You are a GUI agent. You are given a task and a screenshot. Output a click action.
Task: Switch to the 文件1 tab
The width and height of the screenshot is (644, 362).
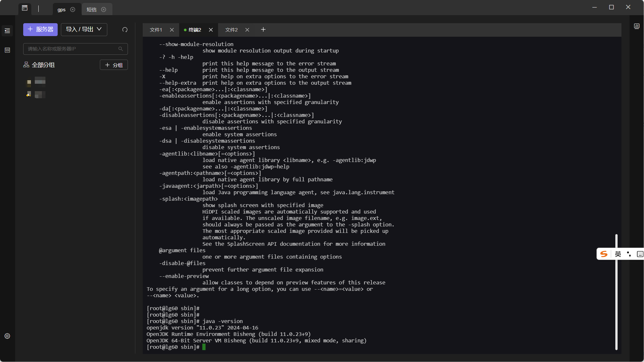(x=156, y=30)
